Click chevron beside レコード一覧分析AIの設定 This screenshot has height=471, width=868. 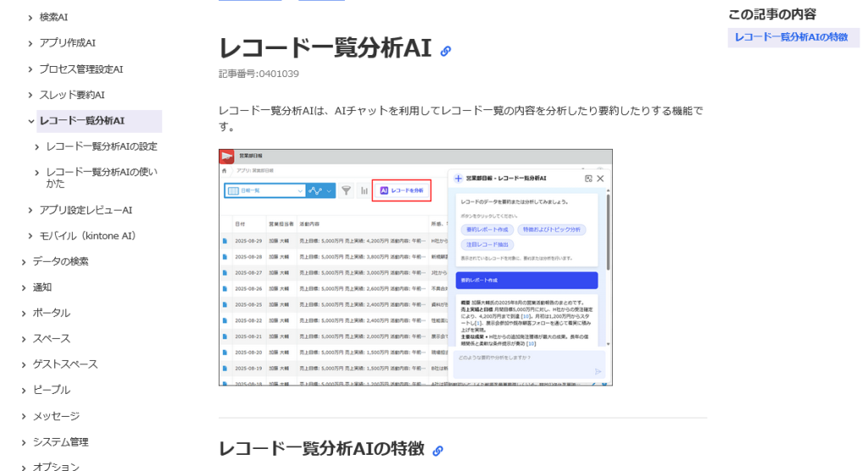37,147
